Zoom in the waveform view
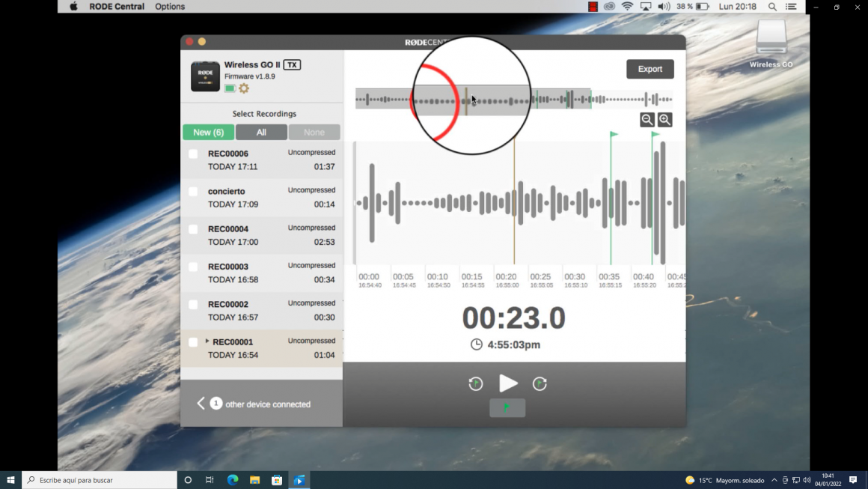Image resolution: width=868 pixels, height=489 pixels. pyautogui.click(x=664, y=120)
